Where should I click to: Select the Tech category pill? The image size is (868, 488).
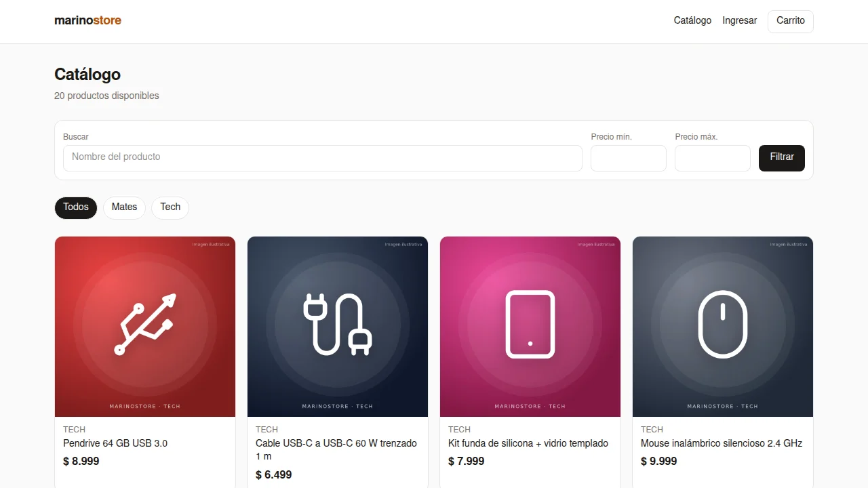click(170, 207)
